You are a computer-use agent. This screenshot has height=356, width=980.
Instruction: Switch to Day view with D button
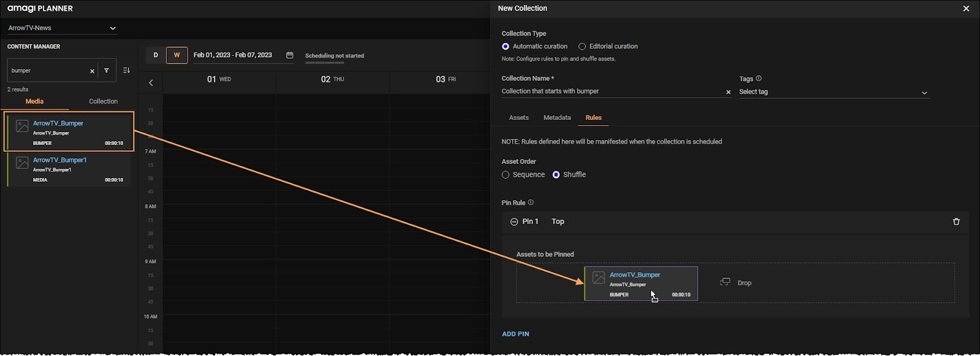click(x=156, y=55)
